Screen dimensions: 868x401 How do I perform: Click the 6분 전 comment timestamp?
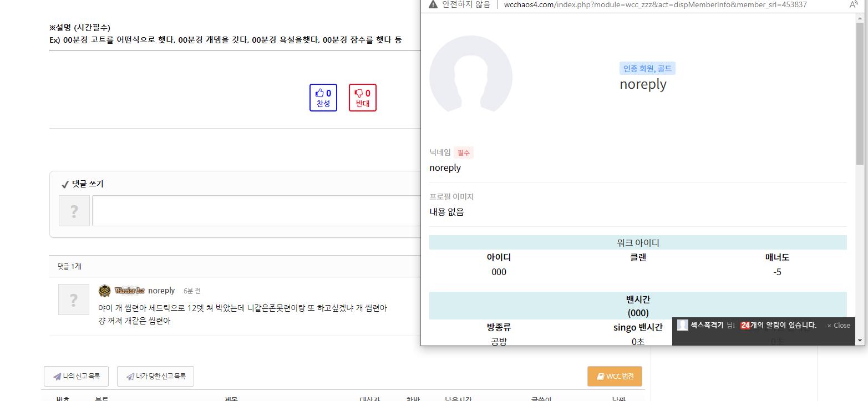[x=192, y=291]
